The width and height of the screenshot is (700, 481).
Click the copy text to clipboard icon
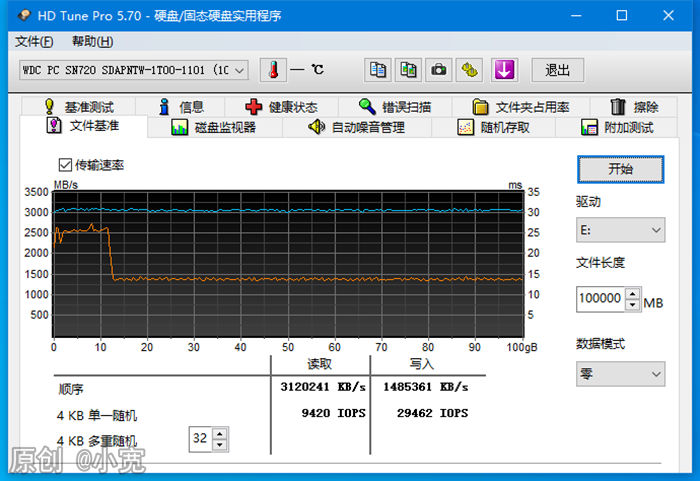378,70
